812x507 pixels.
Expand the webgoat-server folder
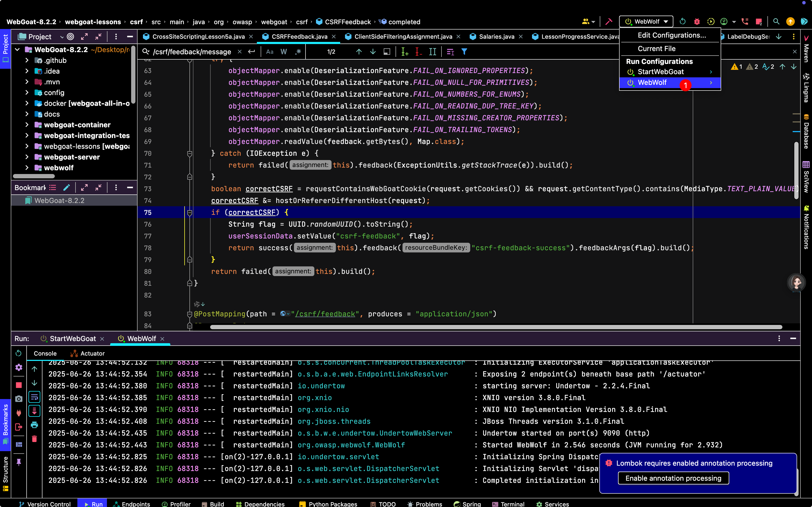[x=27, y=157]
